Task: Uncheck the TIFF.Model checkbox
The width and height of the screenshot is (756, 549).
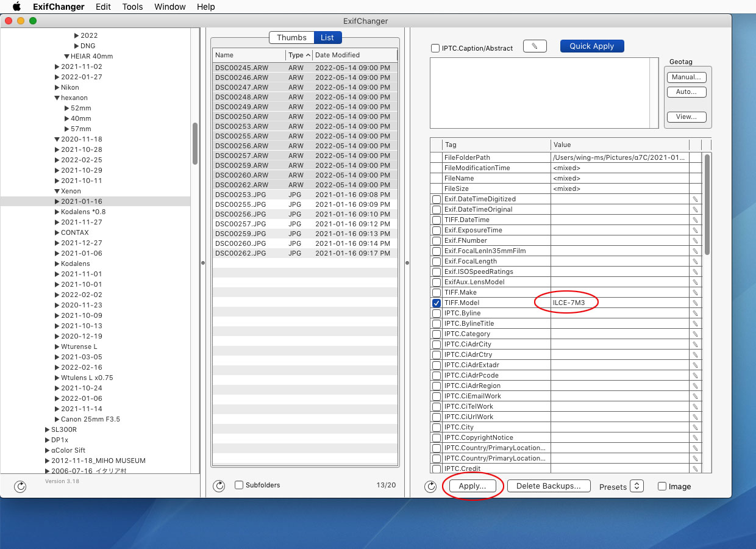Action: tap(437, 303)
